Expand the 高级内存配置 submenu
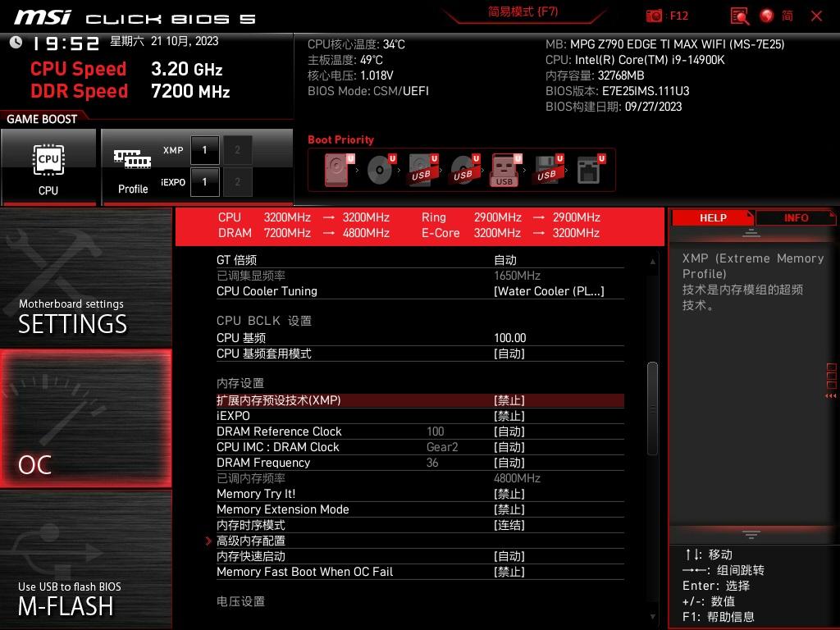Viewport: 840px width, 630px height. coord(251,541)
